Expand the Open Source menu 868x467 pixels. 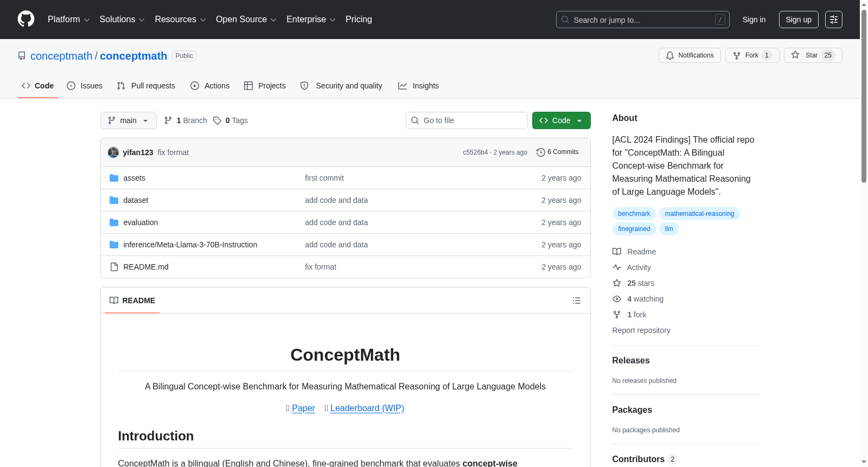pyautogui.click(x=246, y=20)
